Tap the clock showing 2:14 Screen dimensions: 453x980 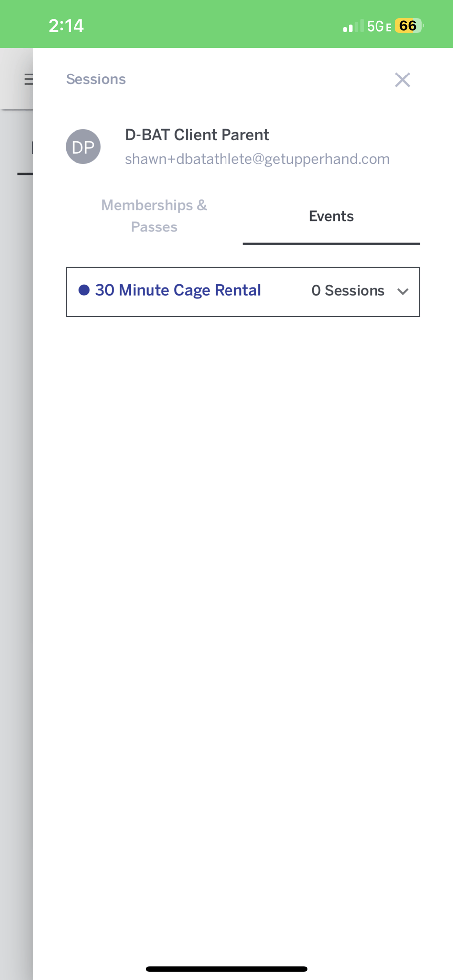pyautogui.click(x=66, y=25)
